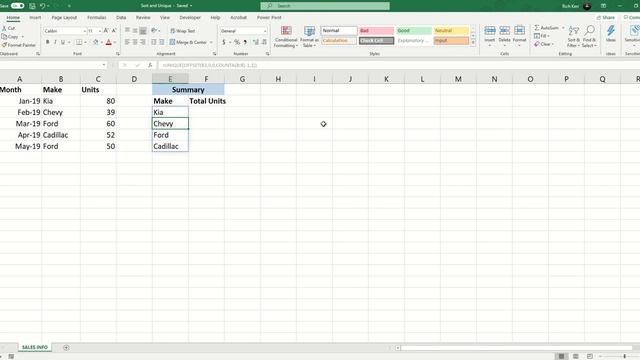Toggle Wrap Text

point(182,31)
